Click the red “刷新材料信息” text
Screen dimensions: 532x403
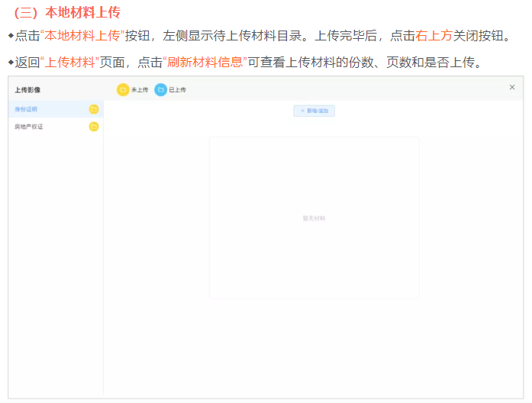[x=205, y=62]
